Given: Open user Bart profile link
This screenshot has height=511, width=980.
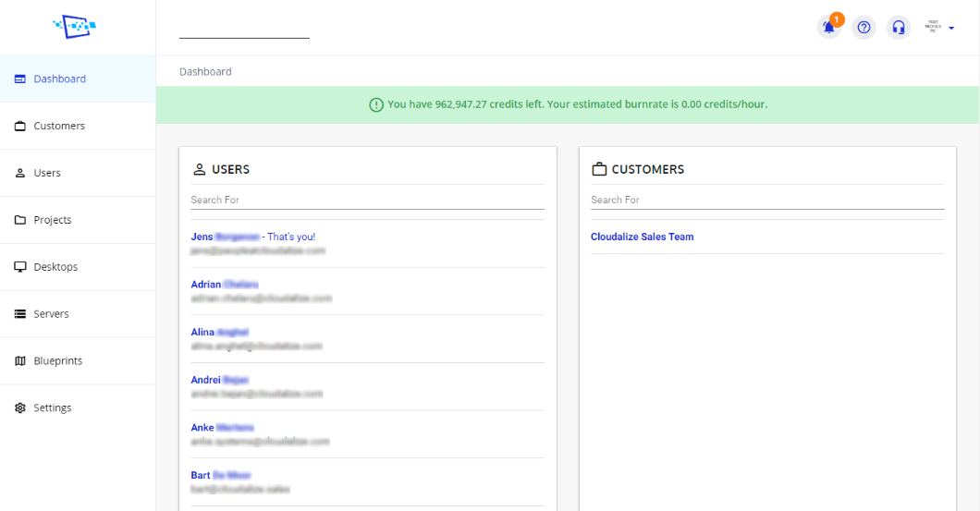Looking at the screenshot, I should tap(221, 475).
